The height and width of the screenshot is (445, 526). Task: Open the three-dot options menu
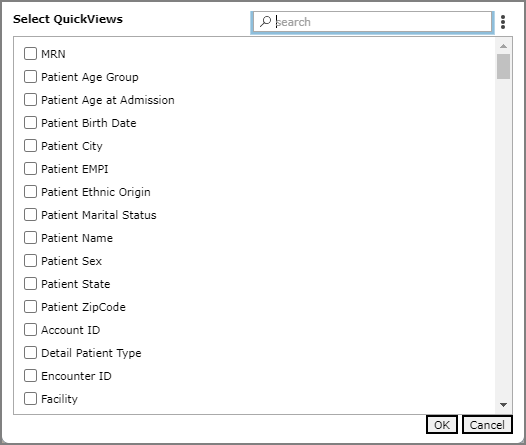pos(503,22)
